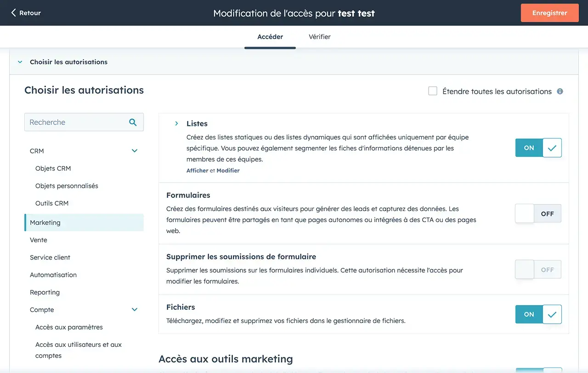The image size is (588, 373).
Task: Select Objets CRM in the sidebar
Action: tap(53, 168)
